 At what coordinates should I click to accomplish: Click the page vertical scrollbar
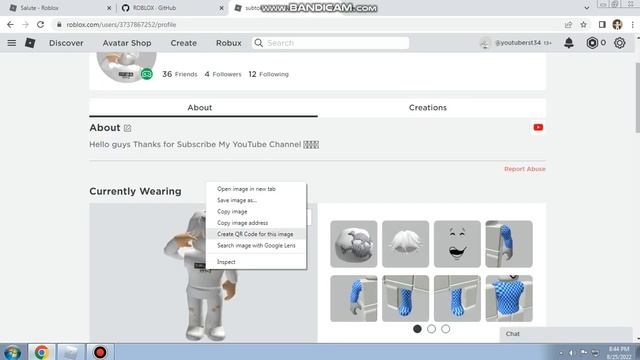coord(638,98)
